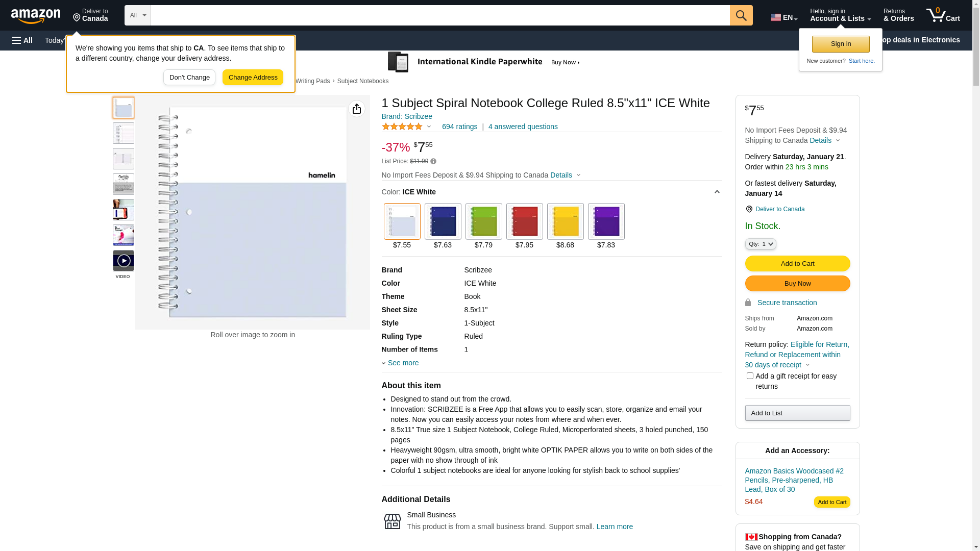This screenshot has width=980, height=551.
Task: Click the Amazon logo
Action: point(36,16)
